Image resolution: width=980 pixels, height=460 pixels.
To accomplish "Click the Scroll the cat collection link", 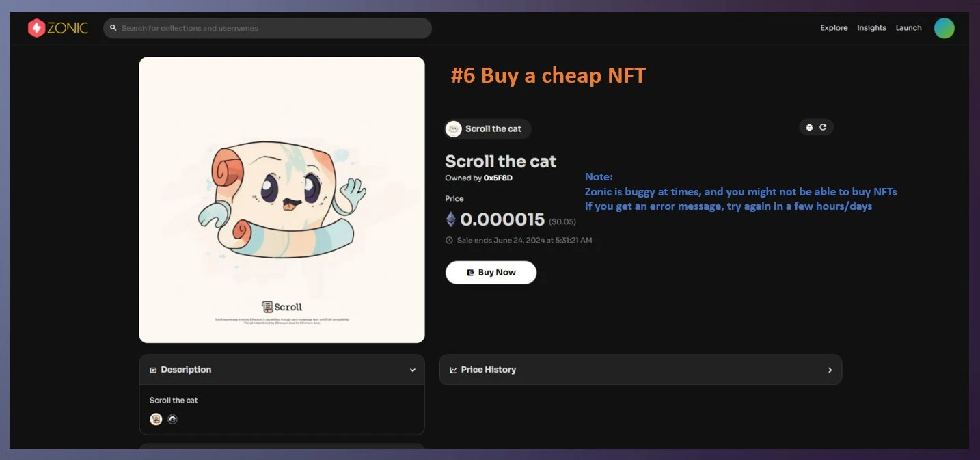I will [x=493, y=128].
